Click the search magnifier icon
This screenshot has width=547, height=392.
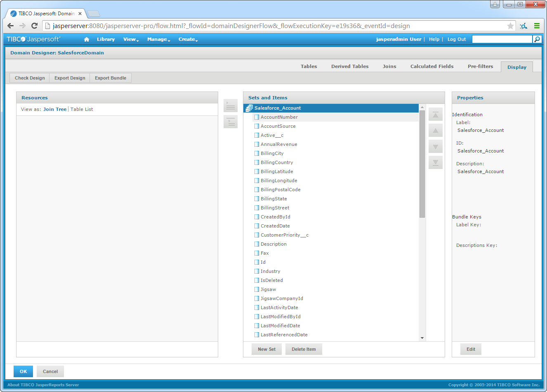pyautogui.click(x=537, y=39)
